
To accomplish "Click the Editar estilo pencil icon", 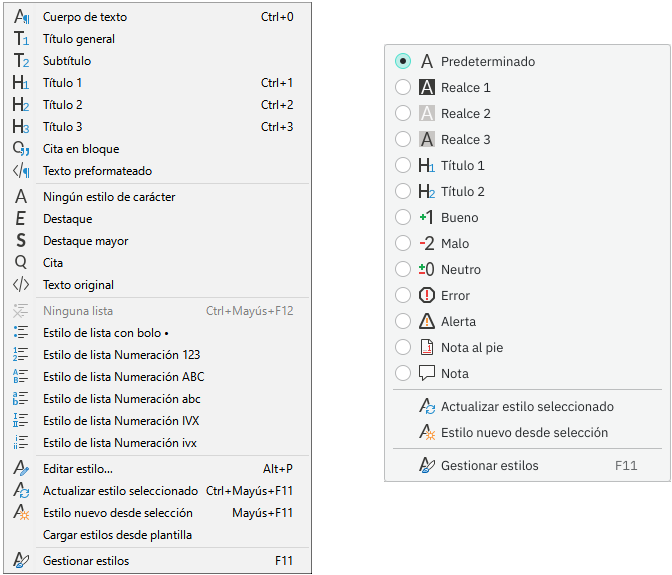I will coord(21,469).
